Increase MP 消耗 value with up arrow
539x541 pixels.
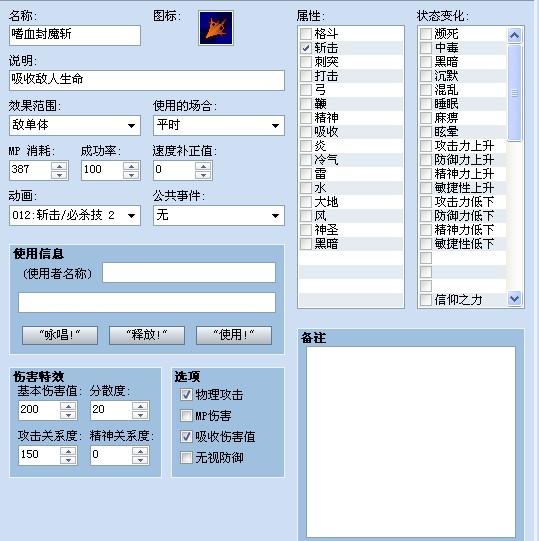coord(59,166)
